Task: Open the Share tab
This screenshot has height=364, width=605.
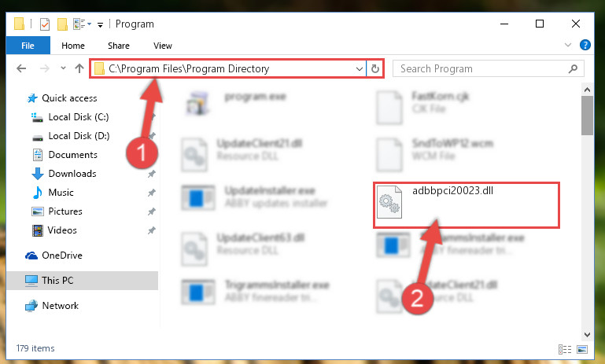Action: pos(119,46)
